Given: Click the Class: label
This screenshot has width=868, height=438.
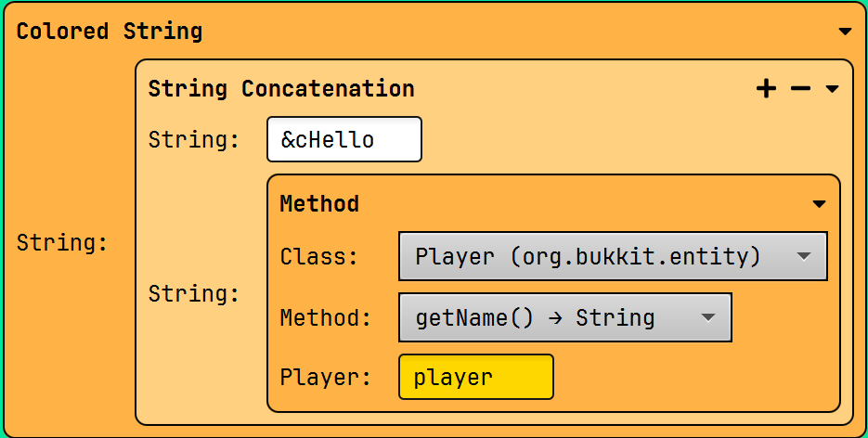Looking at the screenshot, I should click(x=319, y=256).
